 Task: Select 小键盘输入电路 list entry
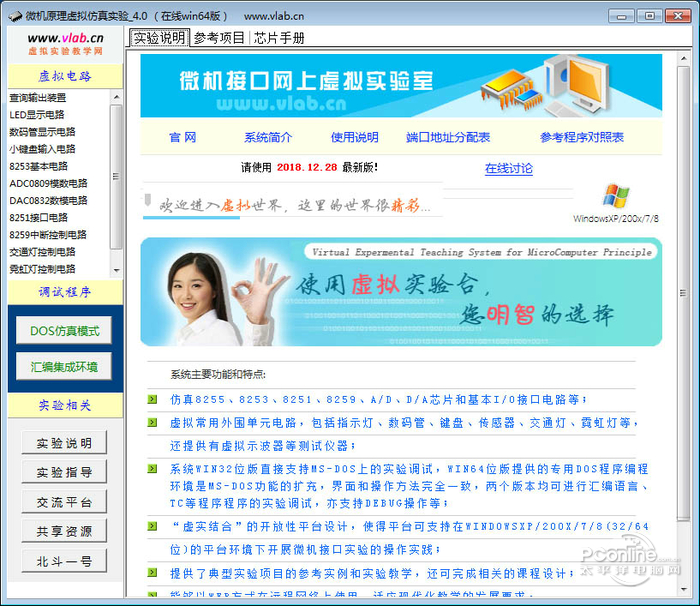coord(42,149)
